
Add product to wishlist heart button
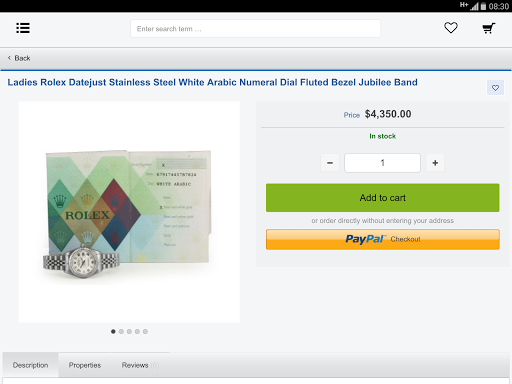495,88
